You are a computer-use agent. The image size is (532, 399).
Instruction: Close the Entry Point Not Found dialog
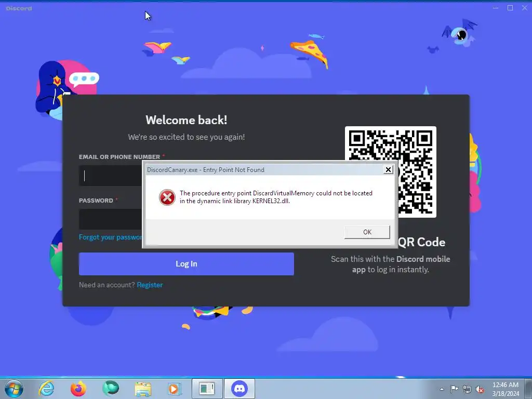tap(388, 170)
